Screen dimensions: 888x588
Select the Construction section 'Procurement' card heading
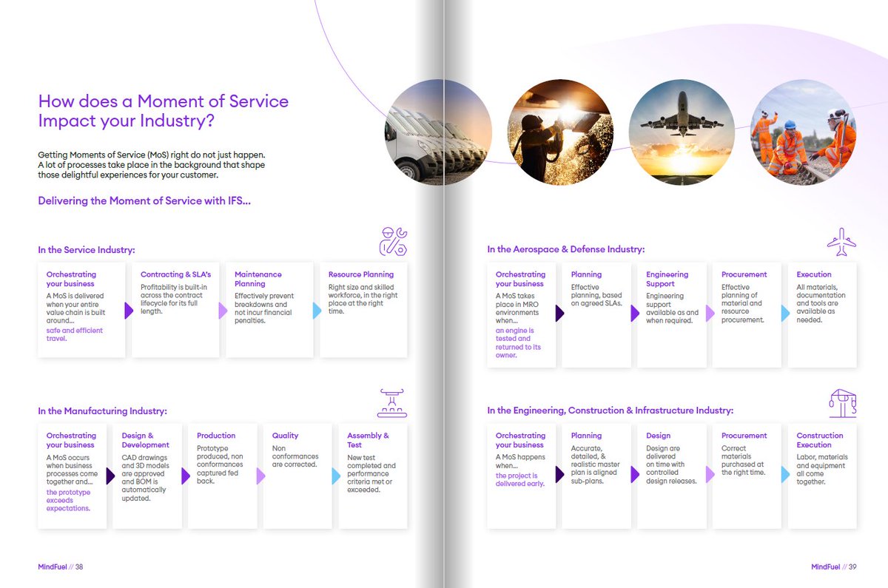[x=744, y=436]
